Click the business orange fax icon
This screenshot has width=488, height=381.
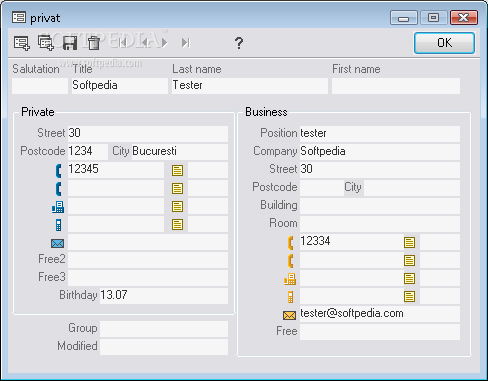(290, 279)
